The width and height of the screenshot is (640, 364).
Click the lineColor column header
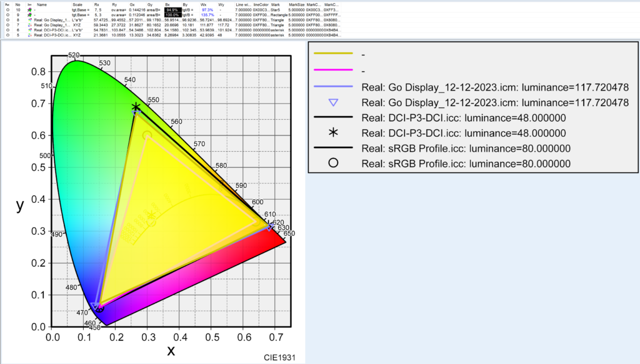tap(261, 4)
